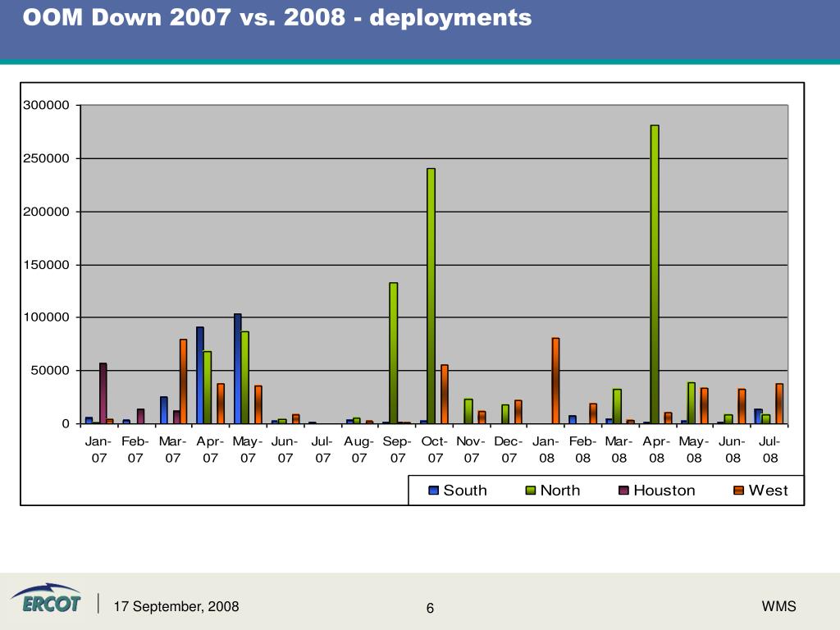This screenshot has height=630, width=840.
Task: Click the y-axis label '100000'
Action: 46,317
